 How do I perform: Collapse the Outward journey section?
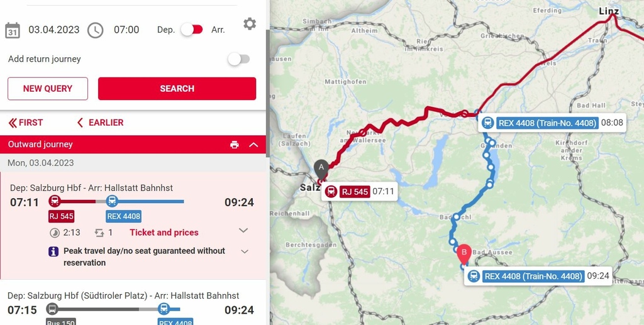coord(254,145)
